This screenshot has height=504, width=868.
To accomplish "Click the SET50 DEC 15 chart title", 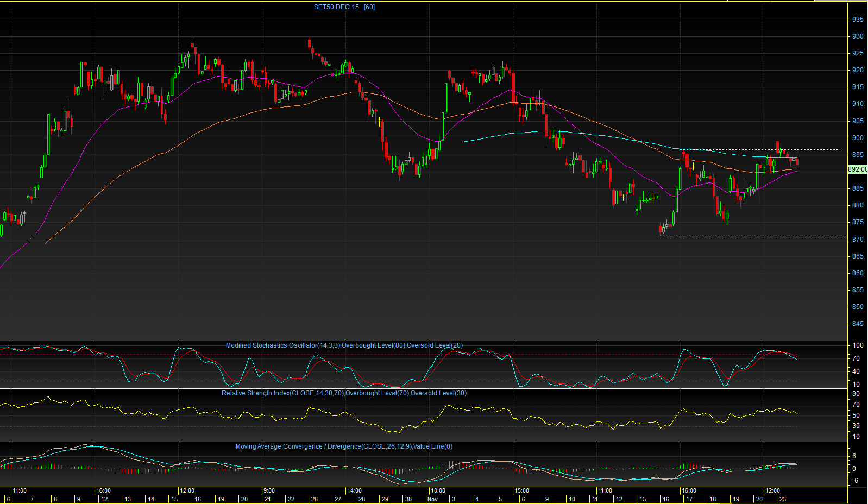I will (x=344, y=7).
